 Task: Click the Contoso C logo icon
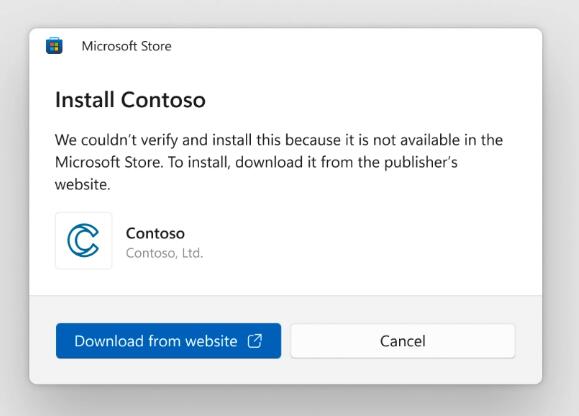(x=83, y=240)
